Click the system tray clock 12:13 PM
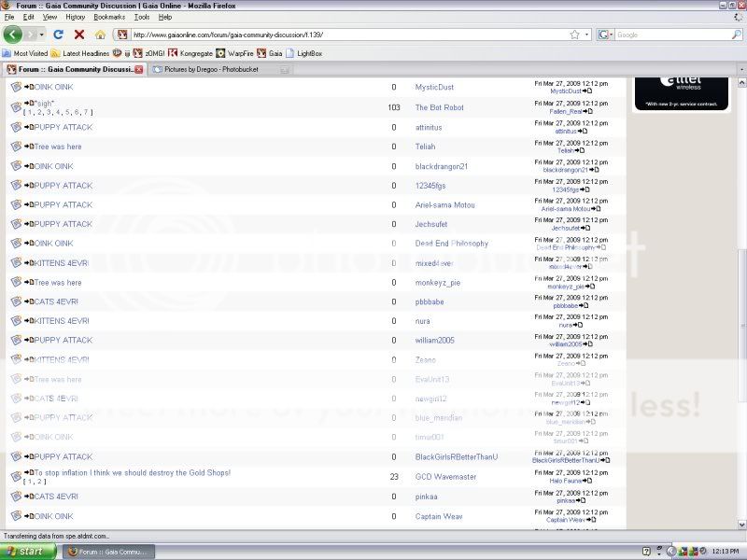 click(x=726, y=552)
